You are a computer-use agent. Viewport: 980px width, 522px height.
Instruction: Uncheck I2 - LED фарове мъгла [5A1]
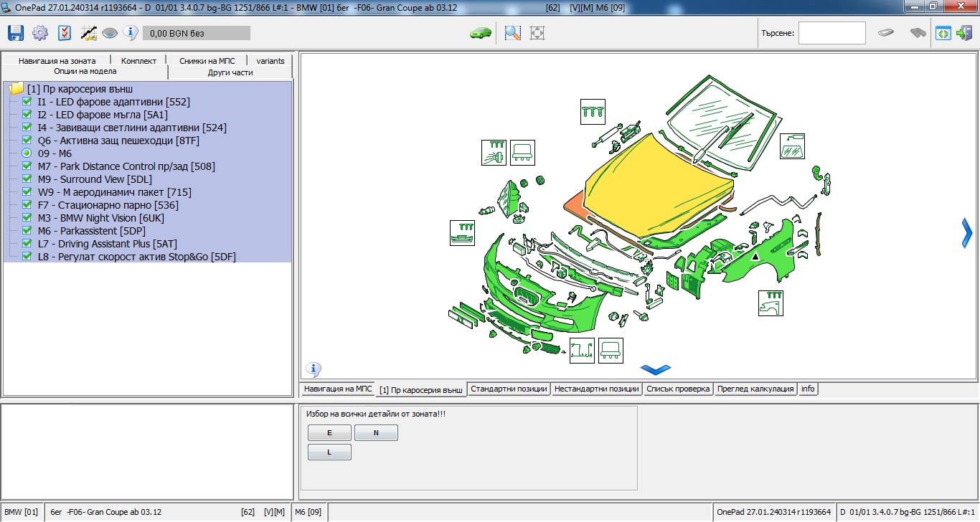[x=27, y=115]
